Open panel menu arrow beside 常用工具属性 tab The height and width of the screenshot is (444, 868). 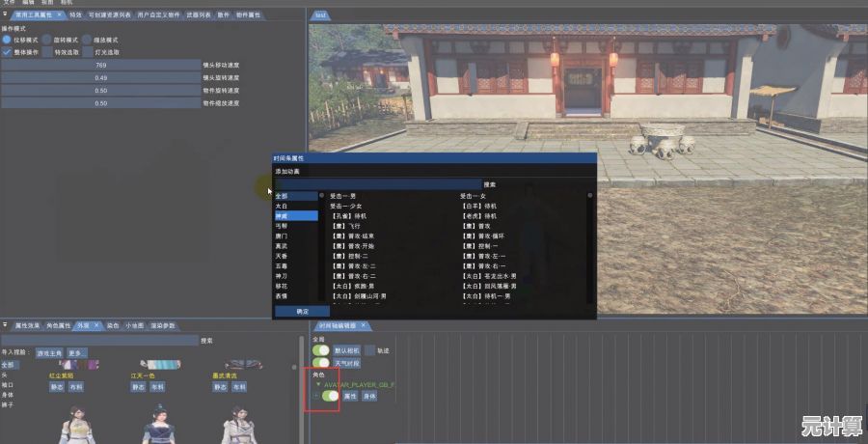(5, 15)
